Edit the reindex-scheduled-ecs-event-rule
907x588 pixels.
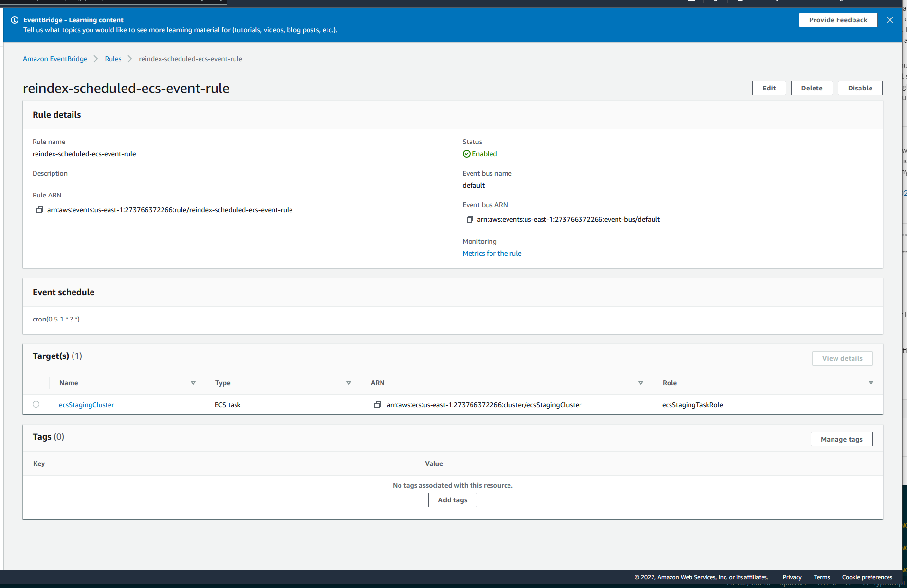pyautogui.click(x=769, y=88)
